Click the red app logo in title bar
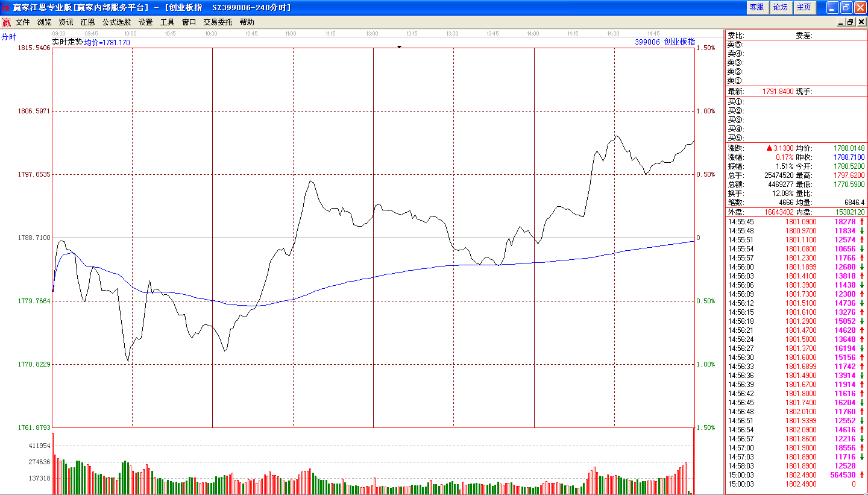 pos(6,7)
